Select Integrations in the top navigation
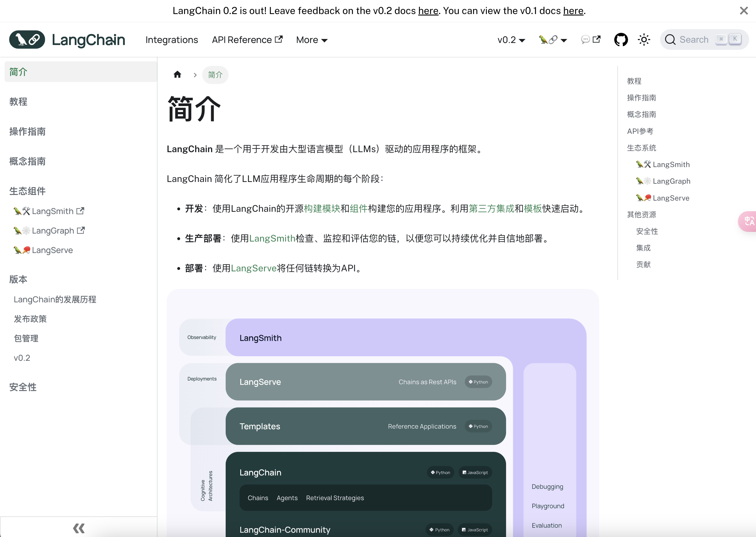The width and height of the screenshot is (756, 537). 172,40
